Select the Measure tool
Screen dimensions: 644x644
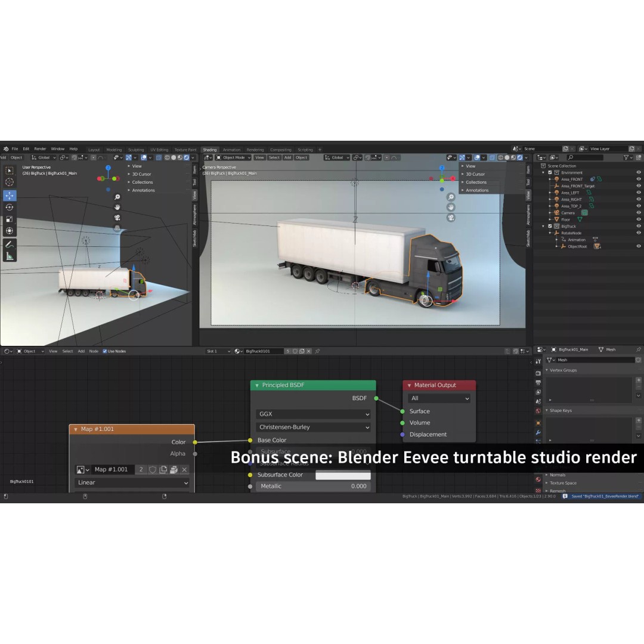(10, 256)
